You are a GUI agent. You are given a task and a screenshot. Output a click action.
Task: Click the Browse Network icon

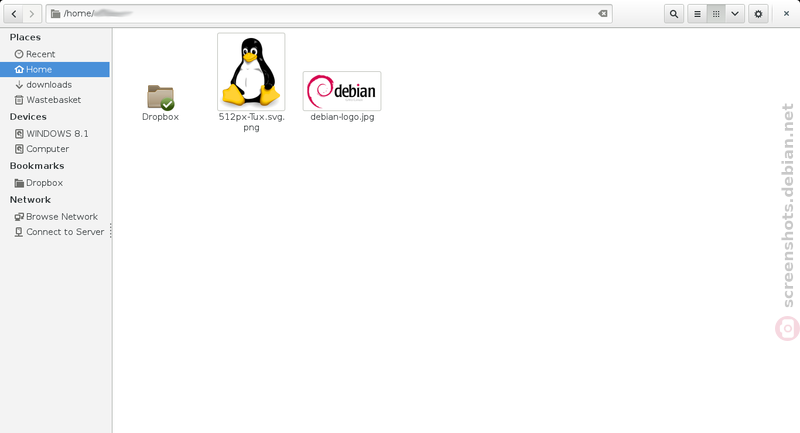(x=19, y=217)
